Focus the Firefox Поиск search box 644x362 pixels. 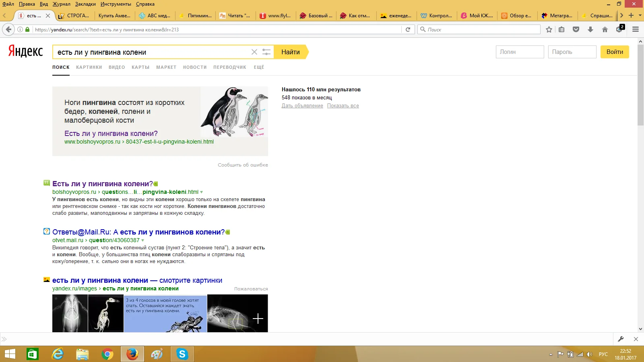479,29
